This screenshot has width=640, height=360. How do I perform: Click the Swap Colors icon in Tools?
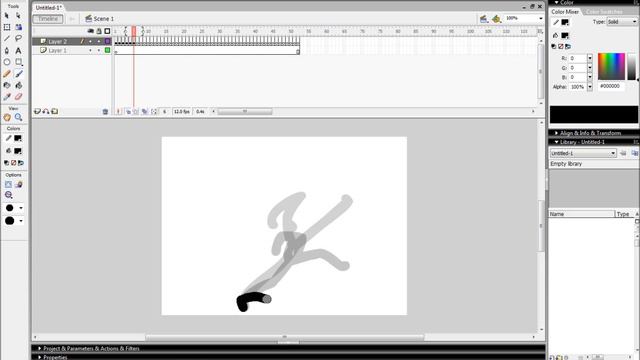(x=20, y=163)
